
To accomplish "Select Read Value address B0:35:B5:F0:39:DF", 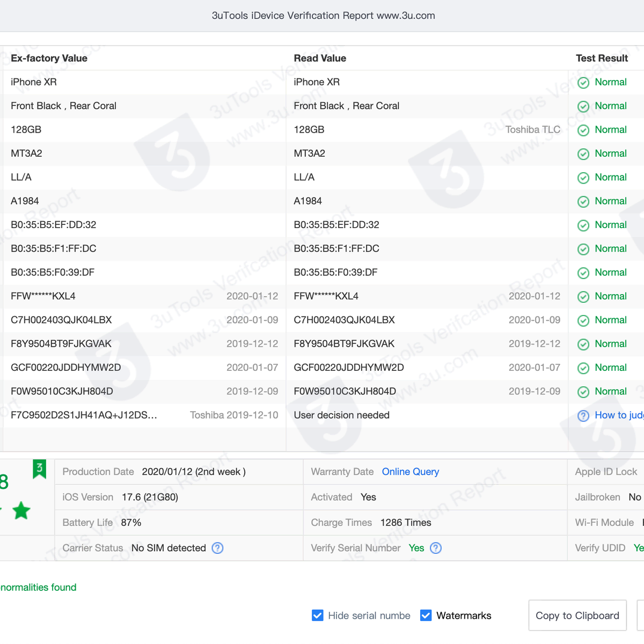I will [335, 272].
